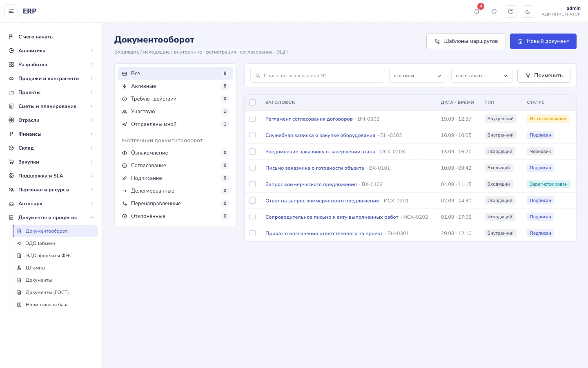Open Уведомление заказчику о завершении этапа document
Screen dimensions: 588x368
coord(320,152)
